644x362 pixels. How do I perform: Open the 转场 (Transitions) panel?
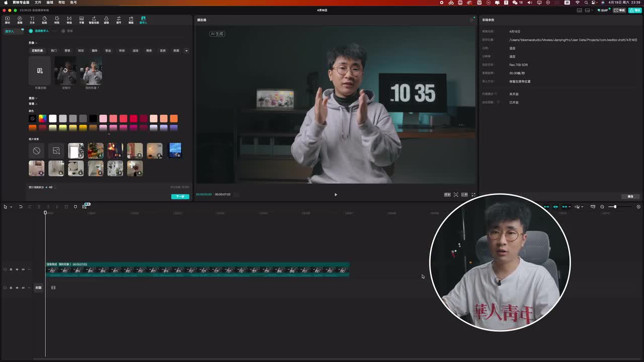tap(69, 20)
